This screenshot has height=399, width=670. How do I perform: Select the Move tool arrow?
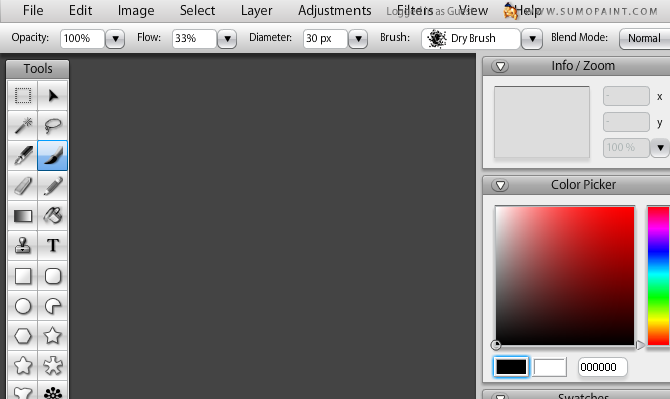tap(53, 96)
